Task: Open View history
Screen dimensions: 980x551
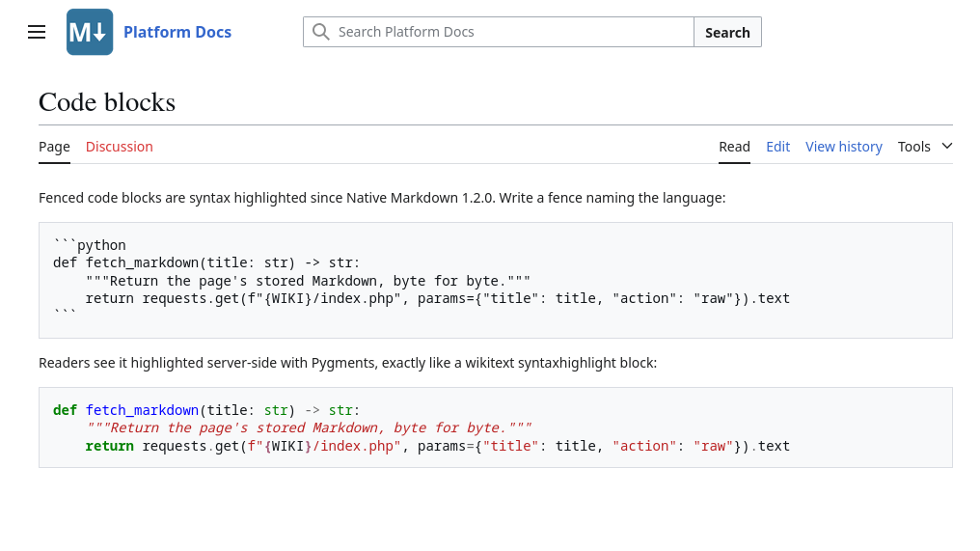Action: [x=844, y=147]
